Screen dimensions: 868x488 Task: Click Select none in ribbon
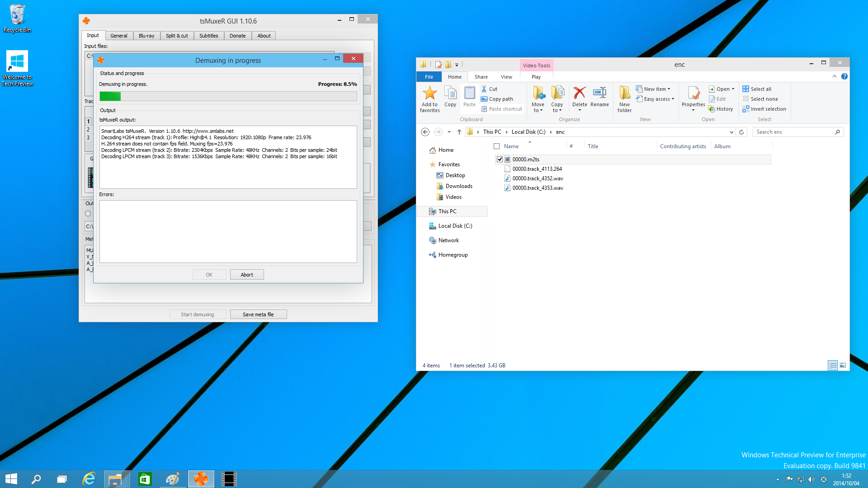coord(760,99)
